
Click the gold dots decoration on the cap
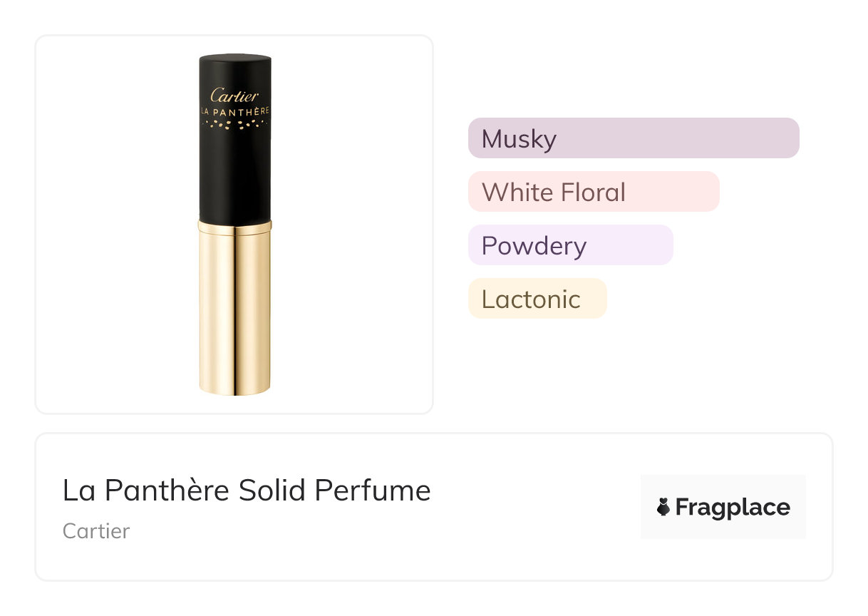pos(234,125)
